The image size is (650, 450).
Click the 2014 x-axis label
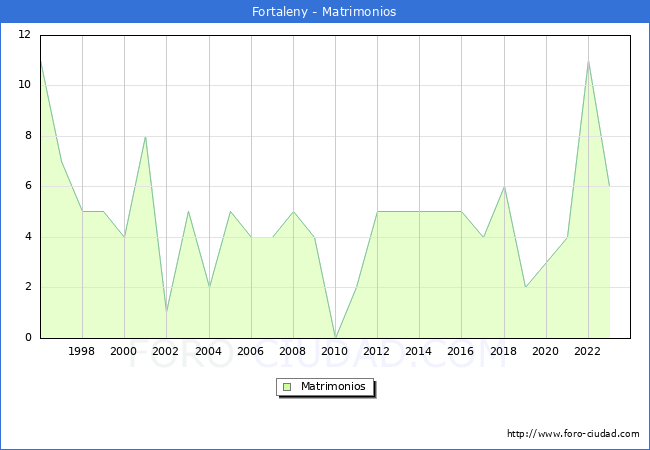[x=419, y=351]
